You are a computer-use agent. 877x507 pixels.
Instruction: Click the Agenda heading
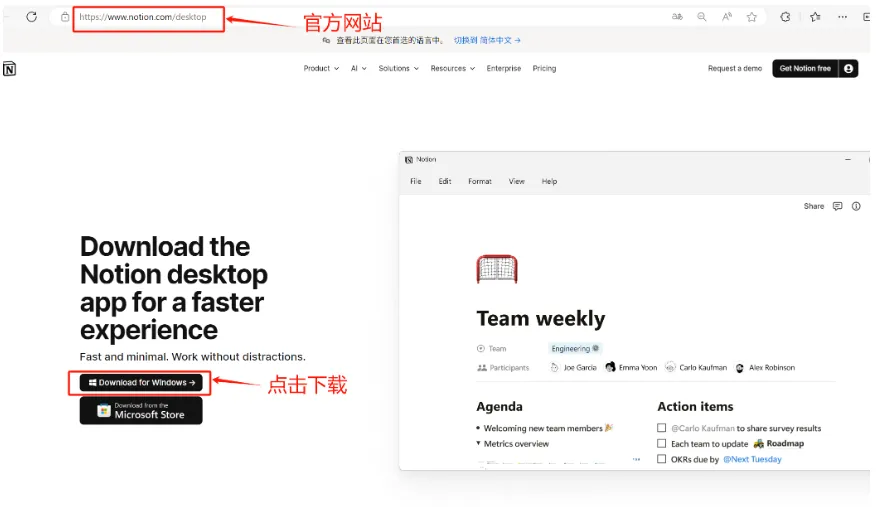(499, 406)
